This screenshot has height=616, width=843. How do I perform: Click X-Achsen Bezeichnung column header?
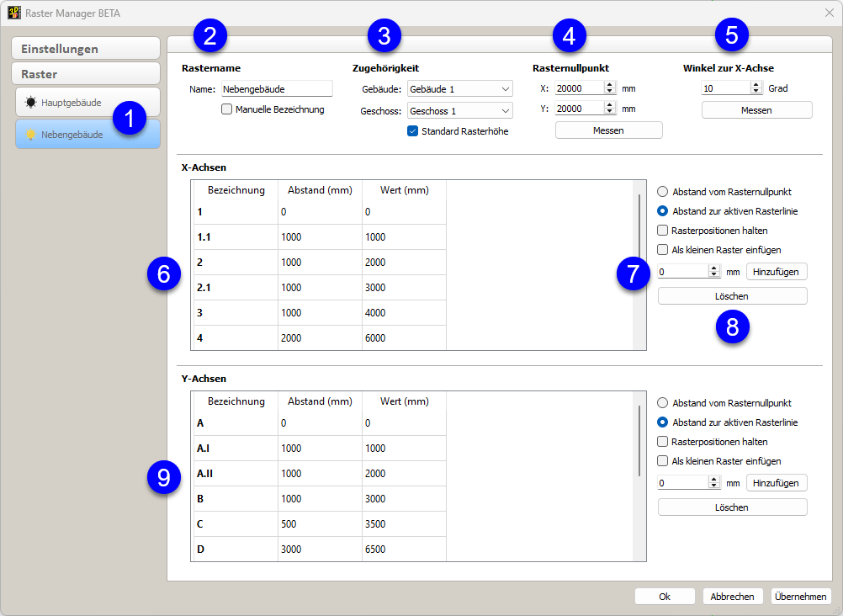click(236, 190)
